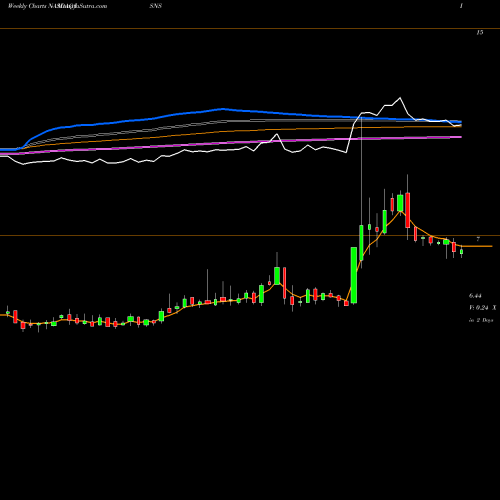This screenshot has height=500, width=500.
Task: Click the peak of the white indicator line
Action: click(x=400, y=98)
